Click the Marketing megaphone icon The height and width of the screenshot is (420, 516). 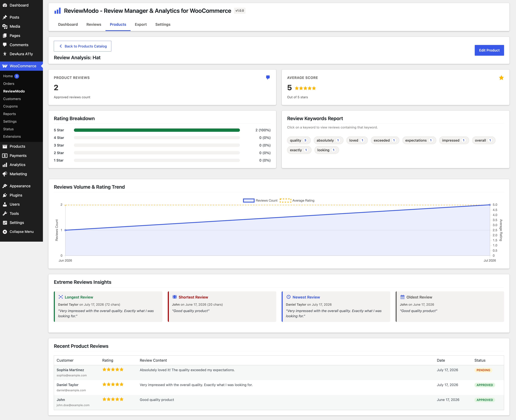pyautogui.click(x=5, y=174)
